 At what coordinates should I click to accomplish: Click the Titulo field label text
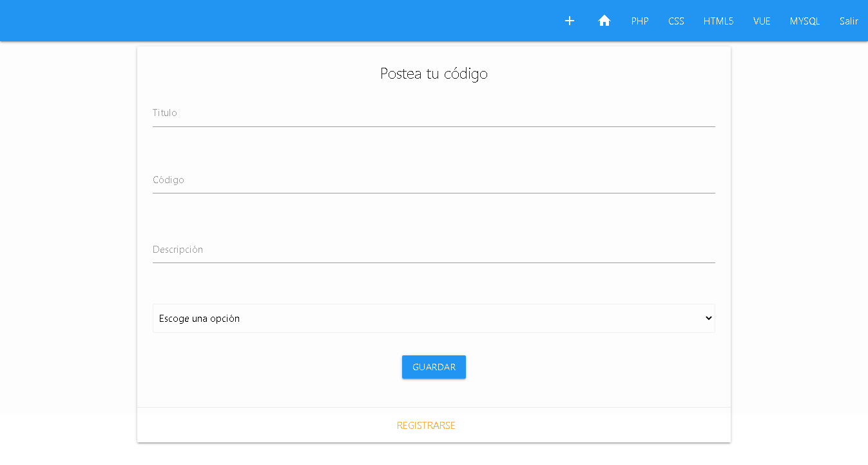coord(165,113)
